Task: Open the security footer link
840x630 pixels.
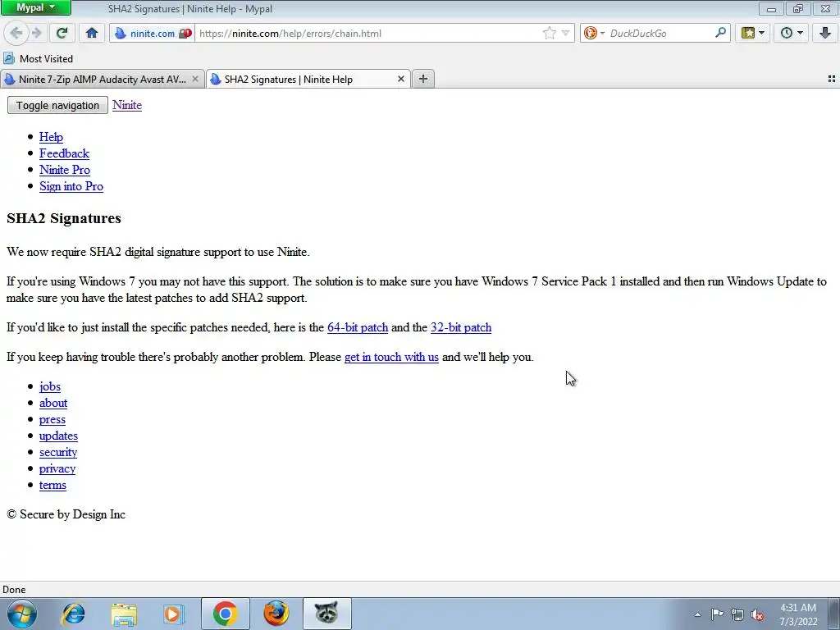Action: click(58, 452)
